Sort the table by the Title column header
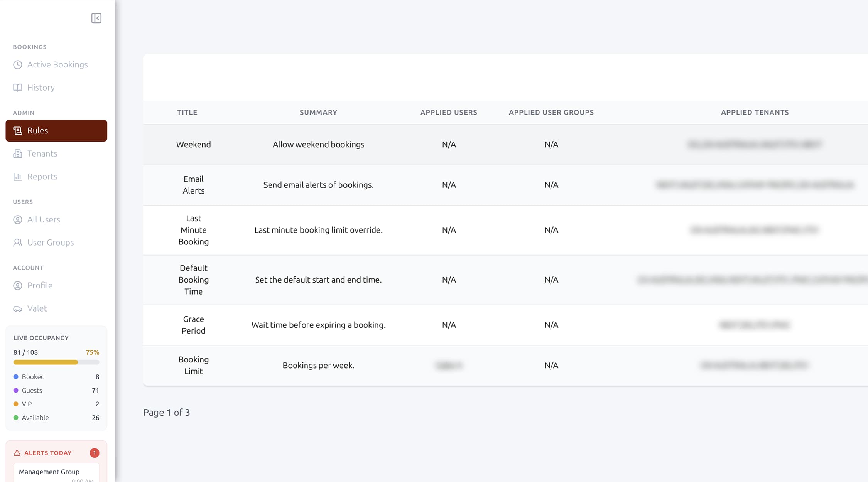 pos(187,112)
